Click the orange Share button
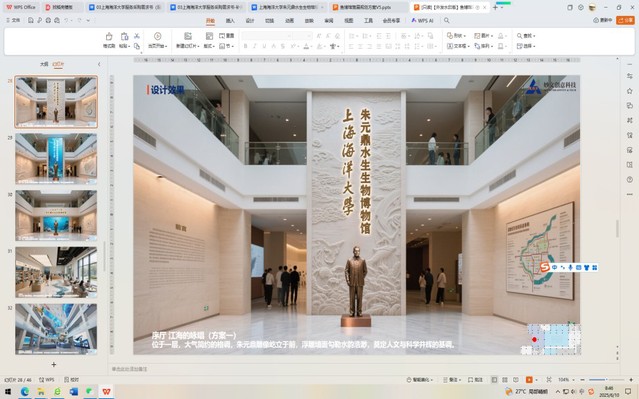This screenshot has width=639, height=399. click(x=625, y=20)
